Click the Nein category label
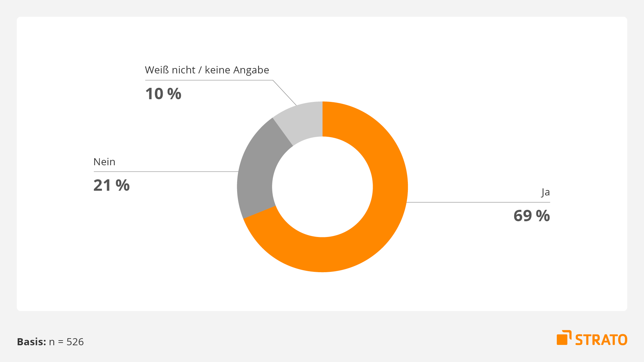Screen dimensions: 644x362 [x=104, y=162]
